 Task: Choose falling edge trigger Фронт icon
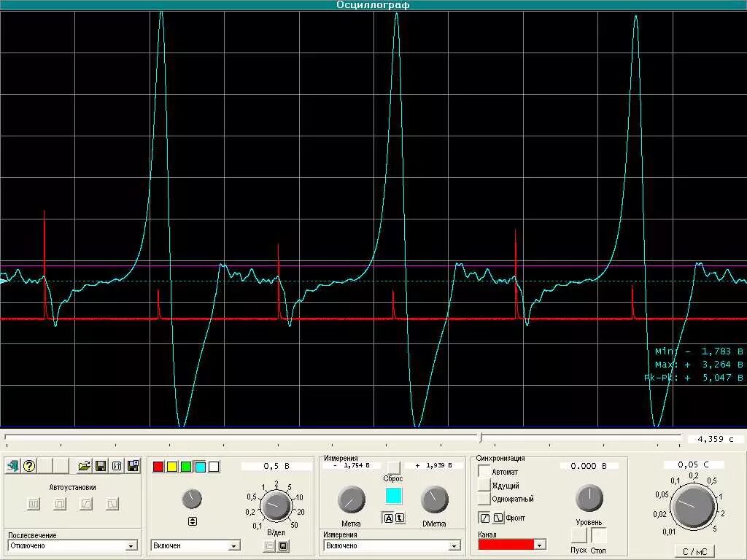(x=498, y=518)
